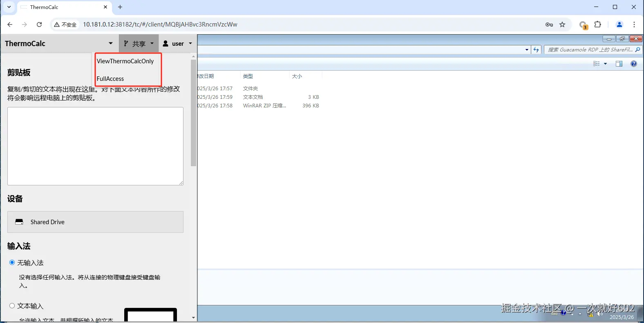
Task: Open the user account menu
Action: (x=177, y=43)
